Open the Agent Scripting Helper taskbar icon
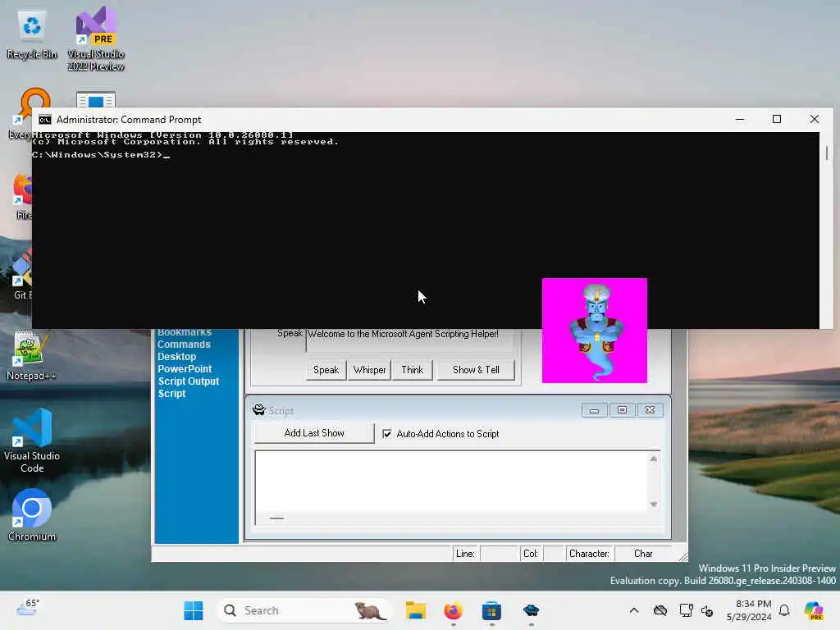The height and width of the screenshot is (630, 840). [x=531, y=610]
